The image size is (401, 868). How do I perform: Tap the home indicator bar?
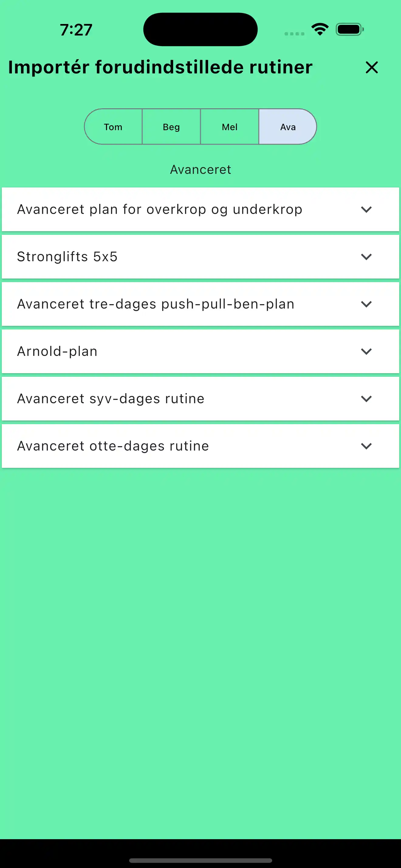[200, 860]
